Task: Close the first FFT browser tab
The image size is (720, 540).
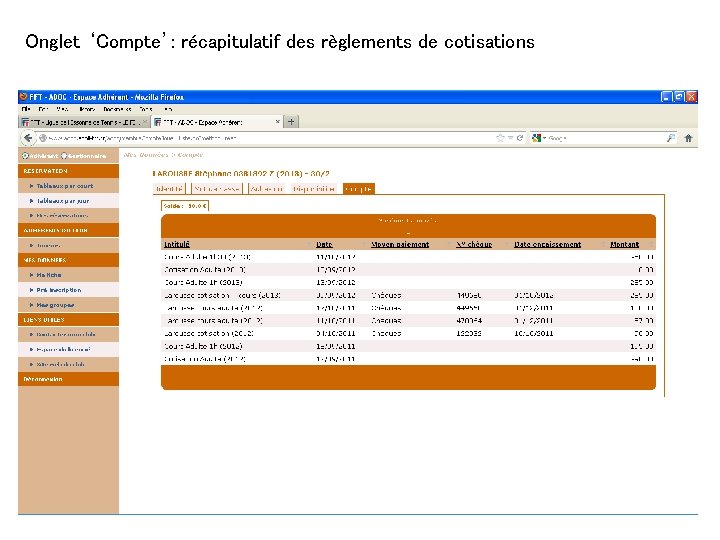Action: point(145,122)
